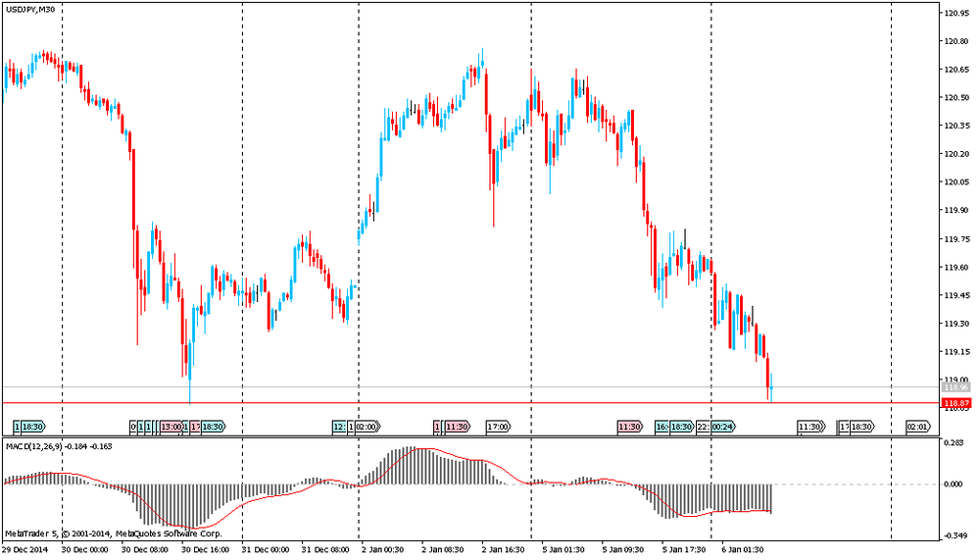The image size is (980, 560).
Task: Click the cyan 00:24 event marker
Action: [723, 427]
